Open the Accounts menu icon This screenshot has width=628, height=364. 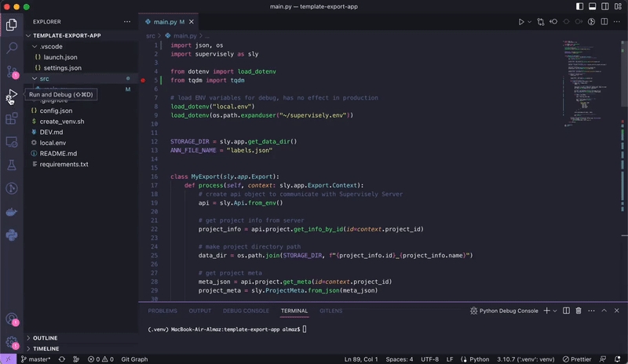coord(12,319)
